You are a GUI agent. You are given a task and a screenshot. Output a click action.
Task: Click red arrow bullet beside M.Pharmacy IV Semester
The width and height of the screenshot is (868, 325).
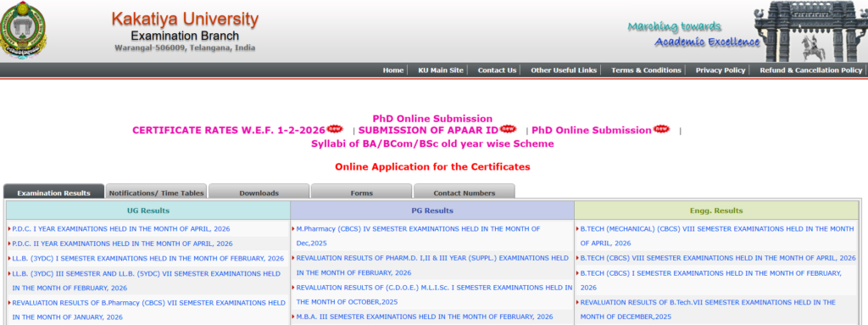[x=293, y=228]
